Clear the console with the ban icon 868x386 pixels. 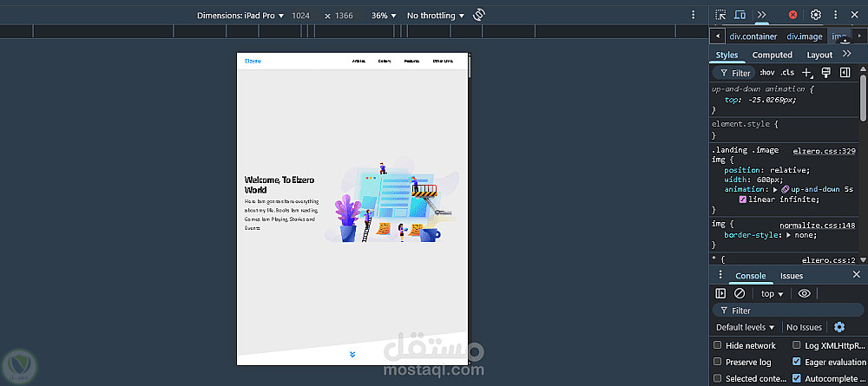(x=740, y=294)
